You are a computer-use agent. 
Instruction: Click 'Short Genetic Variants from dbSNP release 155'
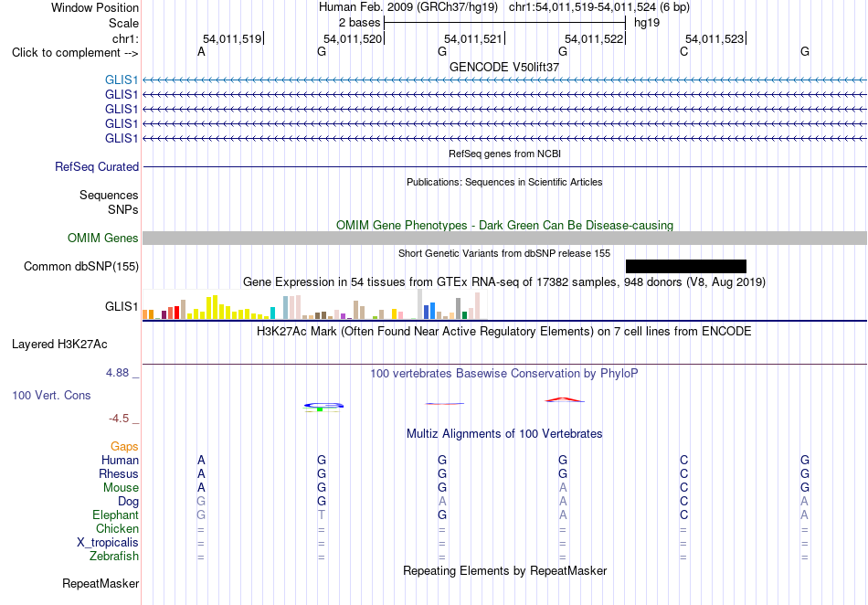[x=504, y=253]
